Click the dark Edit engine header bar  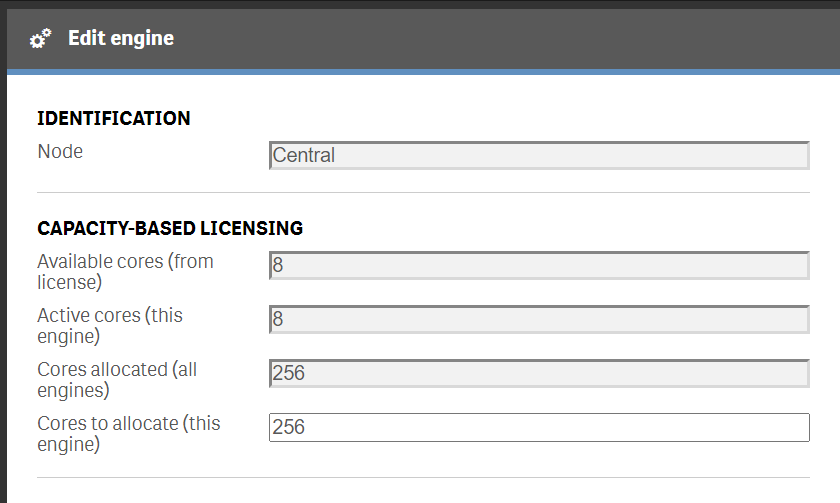click(x=500, y=39)
